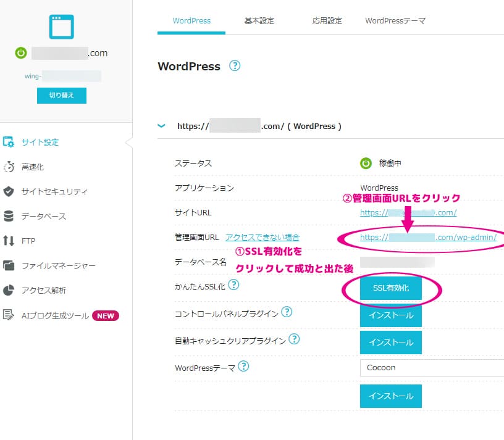This screenshot has width=504, height=440.
Task: Click the FTP arrows icon
Action: click(x=9, y=241)
